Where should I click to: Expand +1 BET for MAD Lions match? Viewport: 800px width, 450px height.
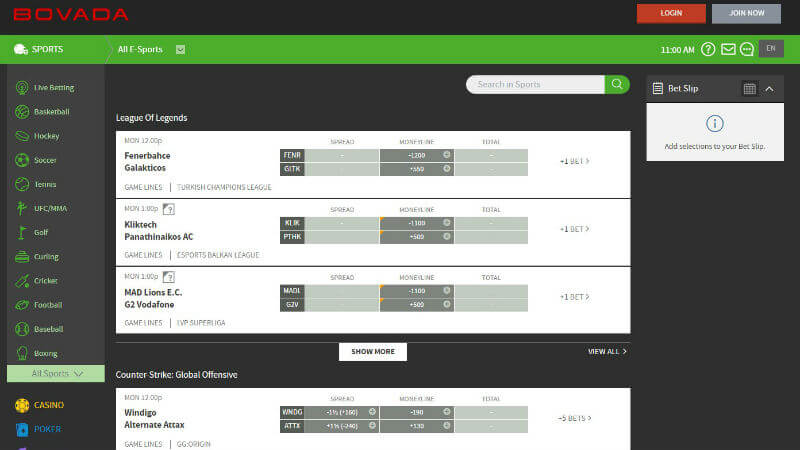pos(574,297)
